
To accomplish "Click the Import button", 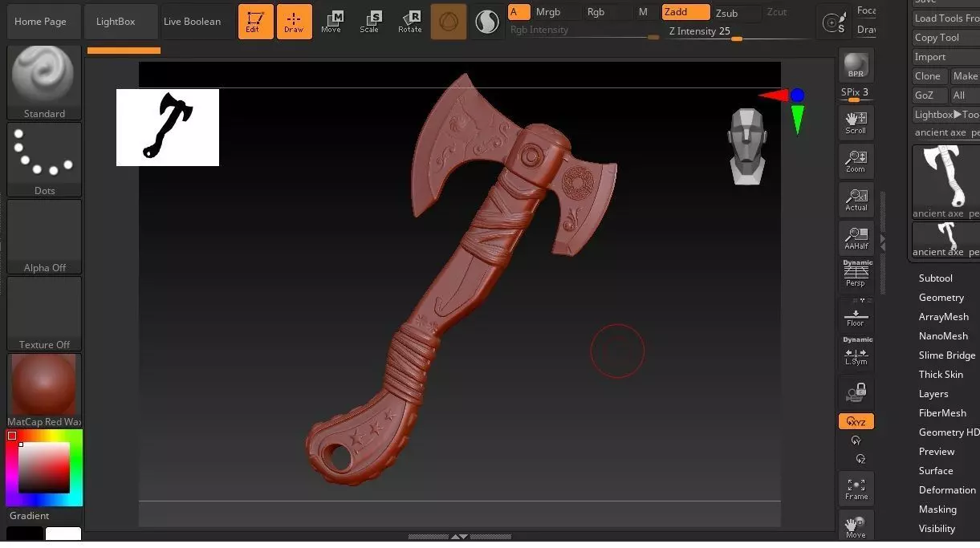I will coord(946,57).
